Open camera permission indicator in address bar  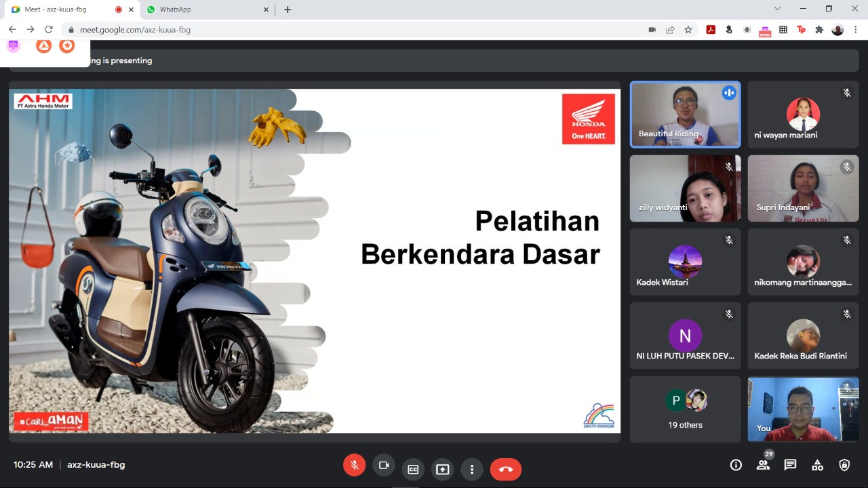[x=652, y=30]
